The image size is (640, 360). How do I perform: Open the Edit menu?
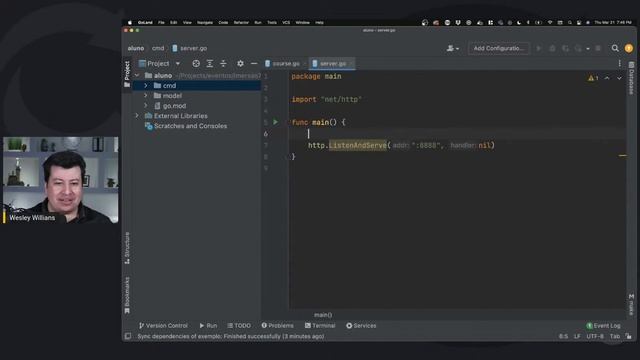coord(173,23)
